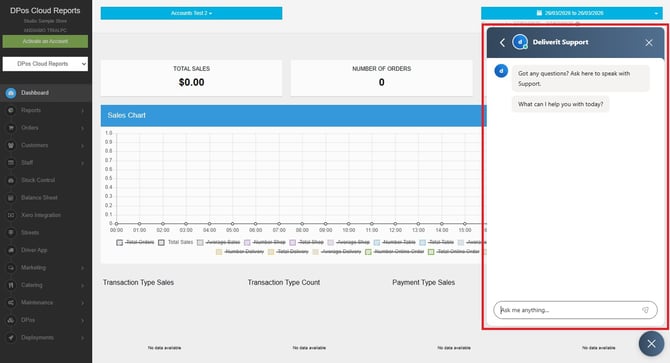
Task: Expand the Reports submenu chevron
Action: pyautogui.click(x=82, y=111)
